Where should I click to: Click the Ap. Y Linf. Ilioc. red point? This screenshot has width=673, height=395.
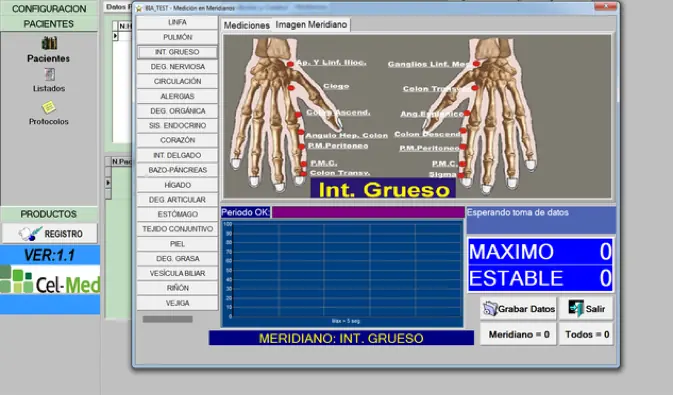(x=291, y=64)
